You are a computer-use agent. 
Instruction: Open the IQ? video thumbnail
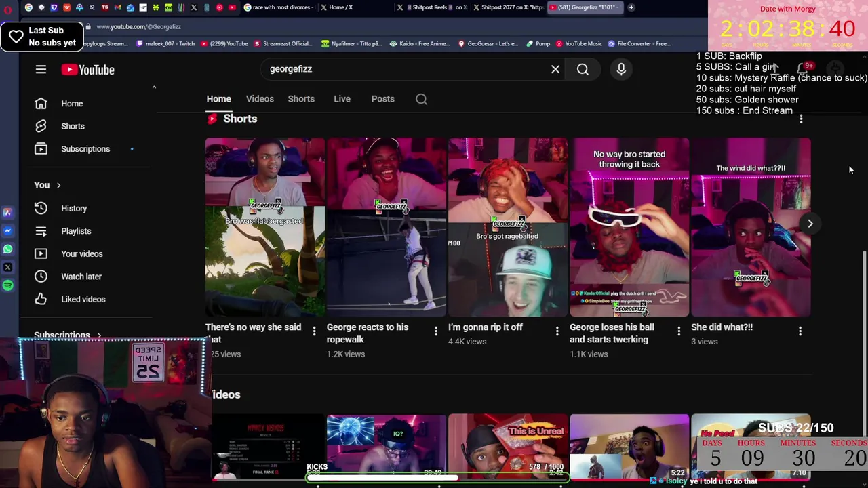[x=387, y=447]
